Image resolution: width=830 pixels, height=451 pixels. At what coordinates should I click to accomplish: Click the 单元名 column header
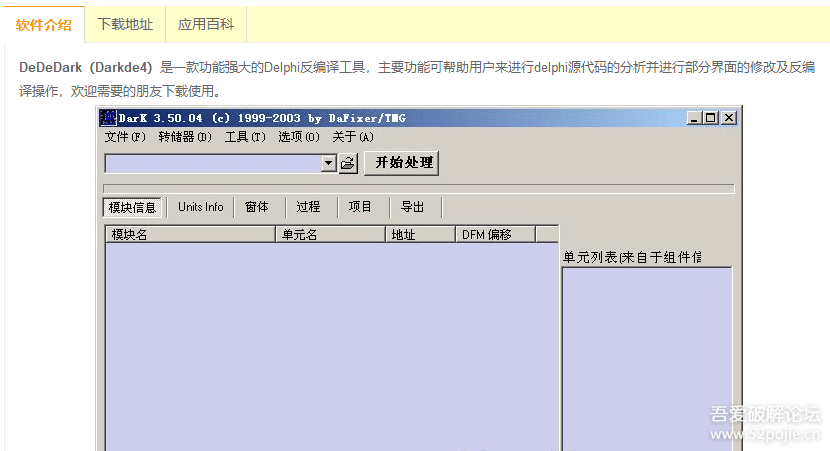(330, 234)
